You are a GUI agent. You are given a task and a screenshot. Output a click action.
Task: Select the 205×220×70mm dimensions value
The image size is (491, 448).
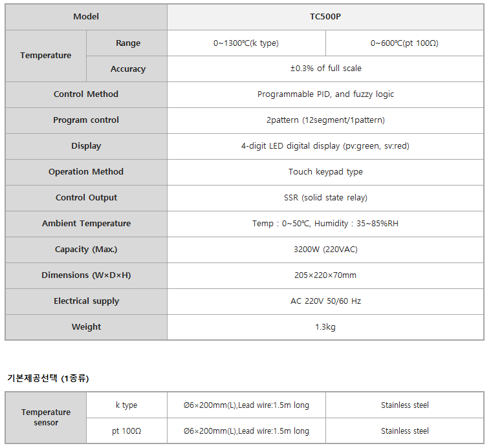(x=325, y=275)
